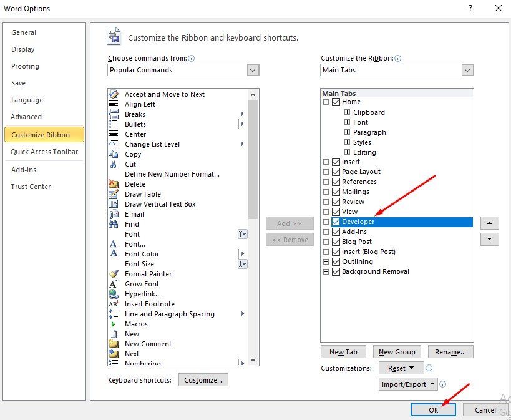Open the Trust Center category
The image size is (511, 420).
31,187
